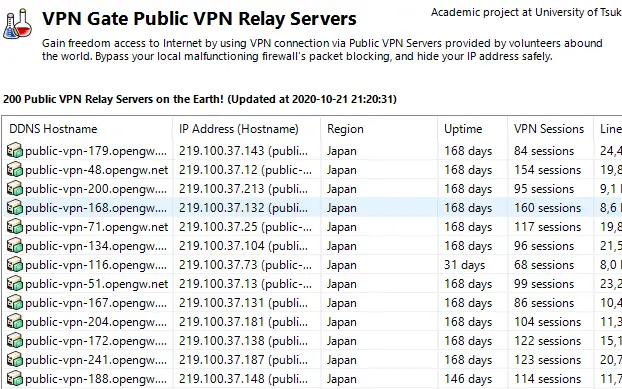Click server icon for public-vpn-172
622x389 pixels.
click(x=15, y=341)
